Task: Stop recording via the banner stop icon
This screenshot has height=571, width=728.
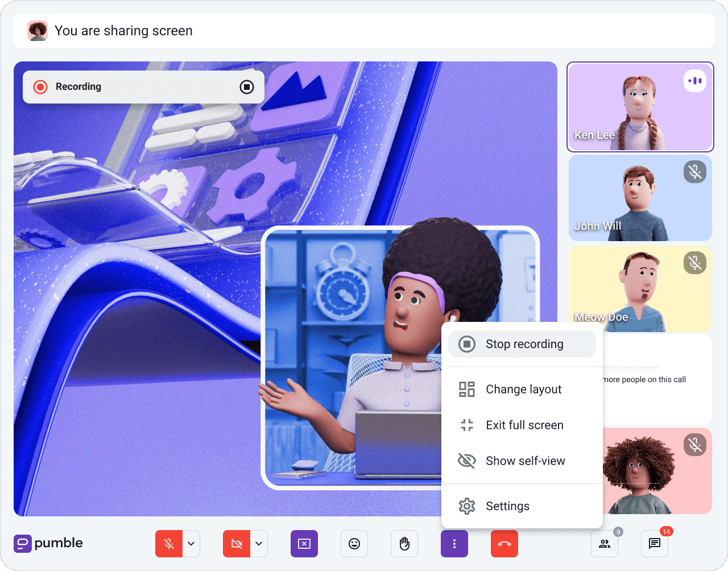Action: (246, 87)
